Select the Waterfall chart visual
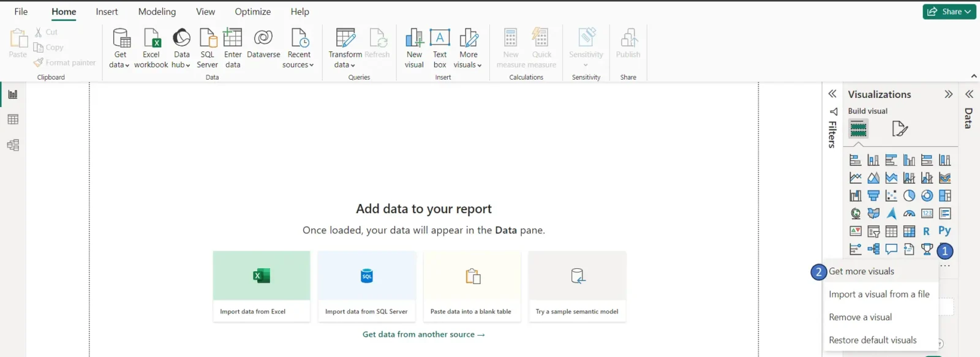 coord(856,196)
